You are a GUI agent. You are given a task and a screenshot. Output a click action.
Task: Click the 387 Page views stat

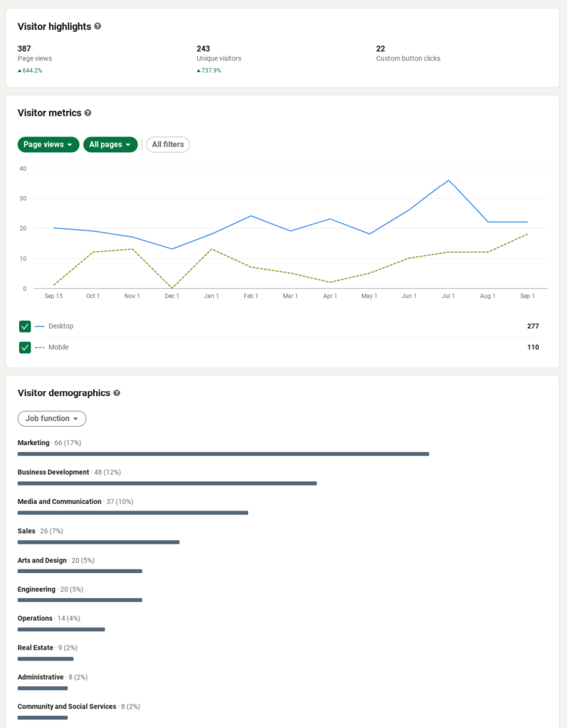coord(24,49)
